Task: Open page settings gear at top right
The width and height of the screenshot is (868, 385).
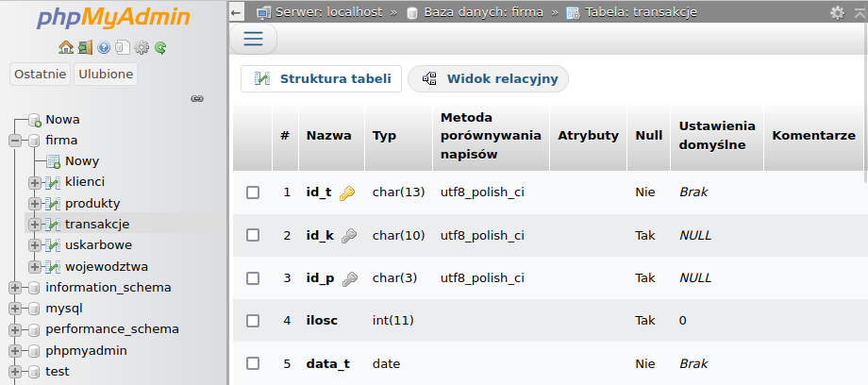Action: 838,12
